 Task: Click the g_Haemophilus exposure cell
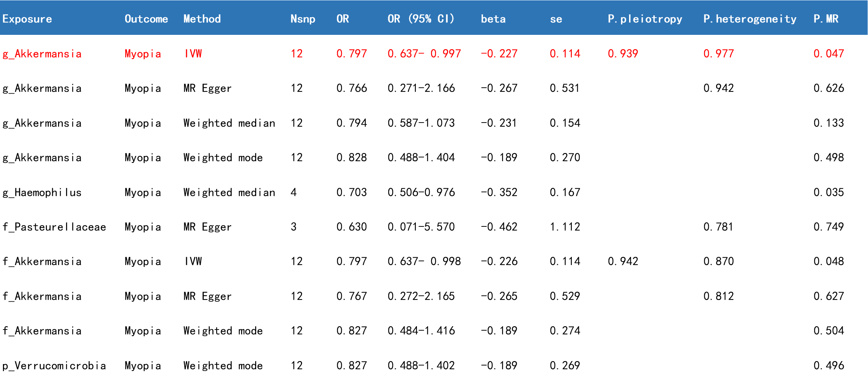(x=42, y=192)
